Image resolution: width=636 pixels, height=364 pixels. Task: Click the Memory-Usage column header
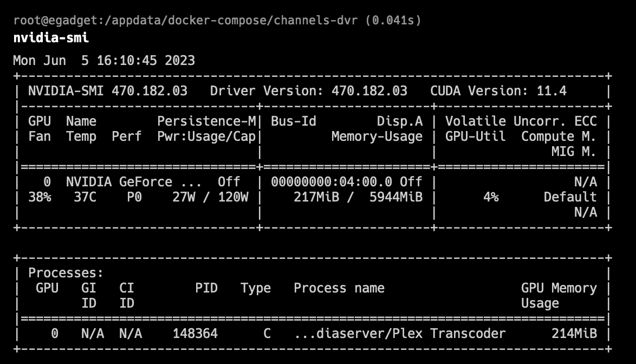pos(377,136)
